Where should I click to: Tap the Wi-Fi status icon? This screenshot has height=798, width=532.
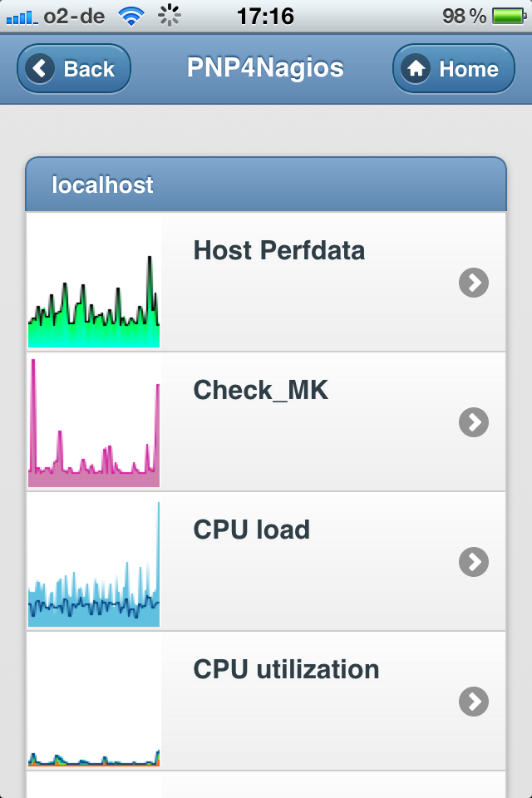(130, 16)
